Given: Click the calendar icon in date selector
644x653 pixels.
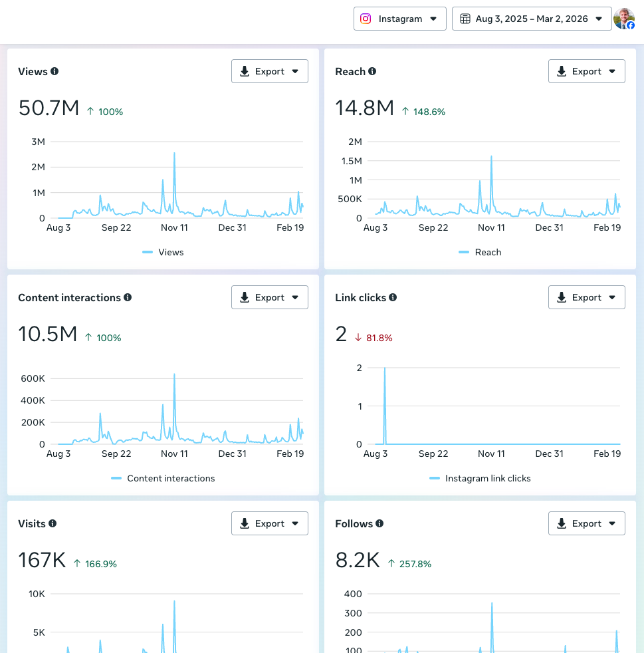Looking at the screenshot, I should (465, 19).
